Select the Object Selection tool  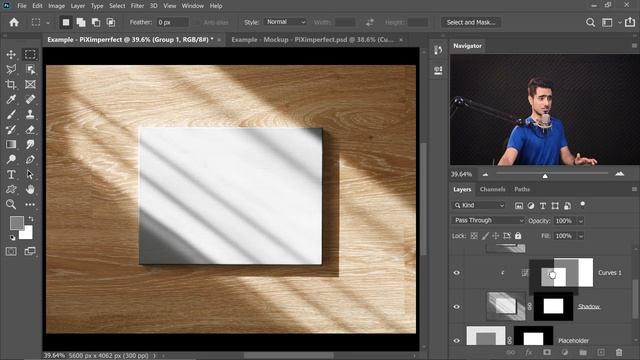pos(30,69)
